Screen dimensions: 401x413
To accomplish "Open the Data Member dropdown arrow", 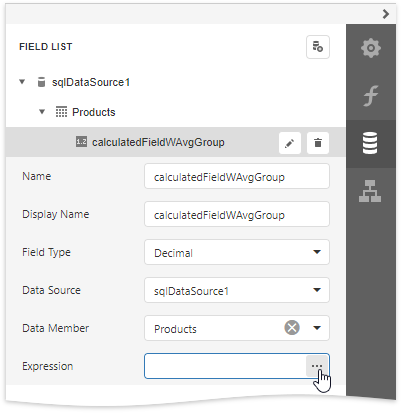I will [x=317, y=328].
